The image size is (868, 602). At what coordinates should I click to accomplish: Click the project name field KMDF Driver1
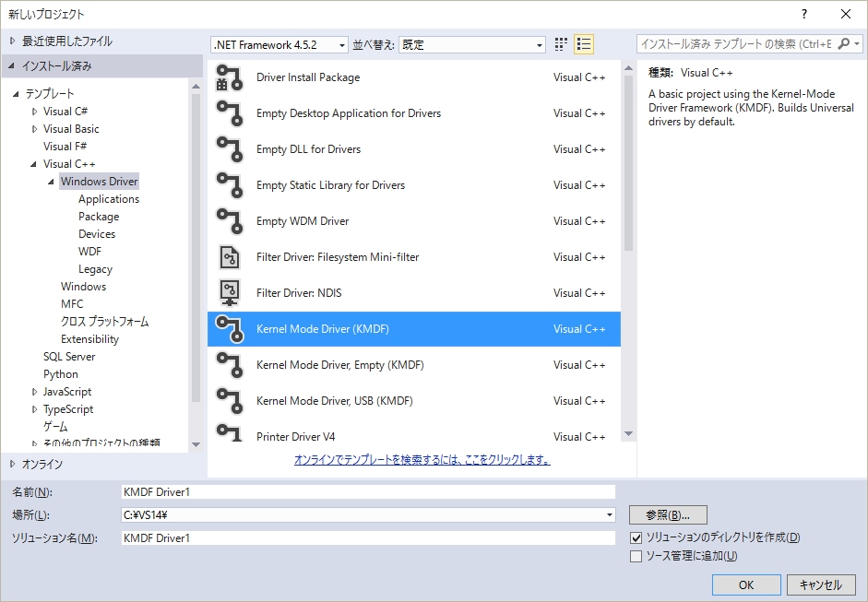click(x=367, y=492)
